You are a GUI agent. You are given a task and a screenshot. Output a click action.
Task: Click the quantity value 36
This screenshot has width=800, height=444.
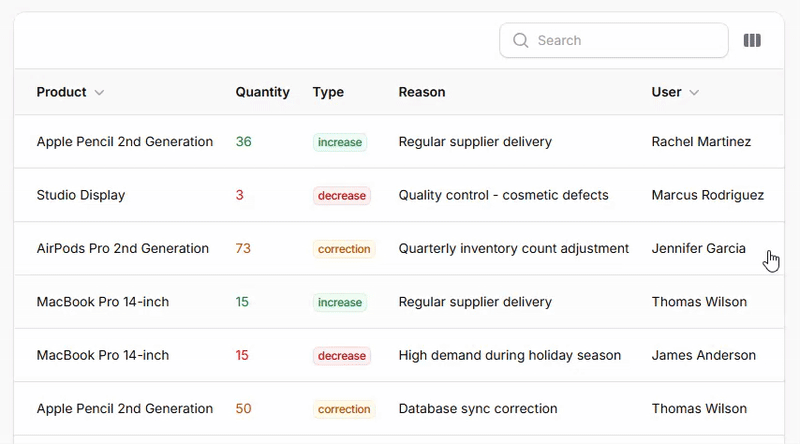point(243,141)
